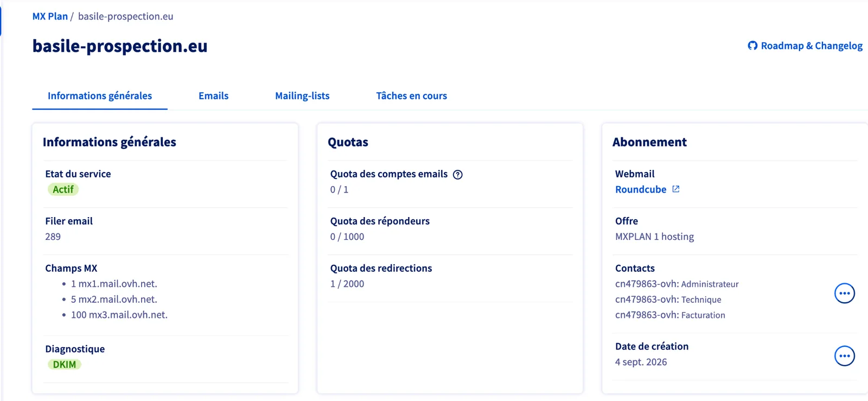Go to the Tâches en cours tab
868x401 pixels.
tap(411, 96)
